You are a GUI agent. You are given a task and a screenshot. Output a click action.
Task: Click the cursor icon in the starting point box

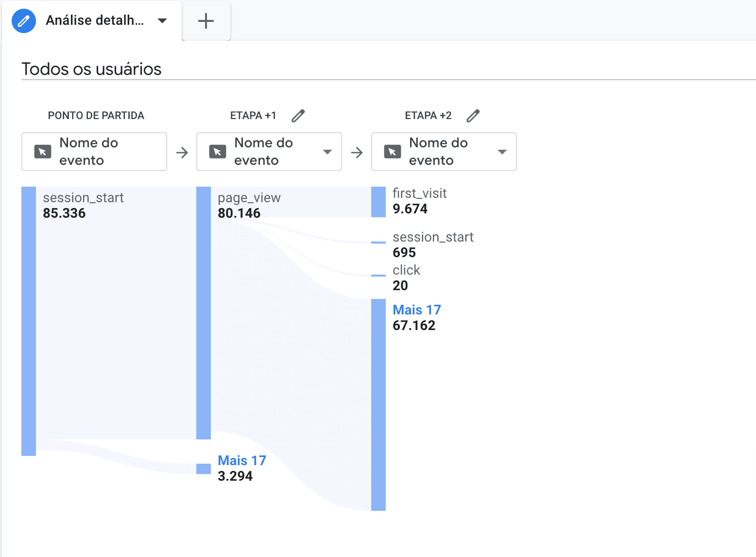43,152
